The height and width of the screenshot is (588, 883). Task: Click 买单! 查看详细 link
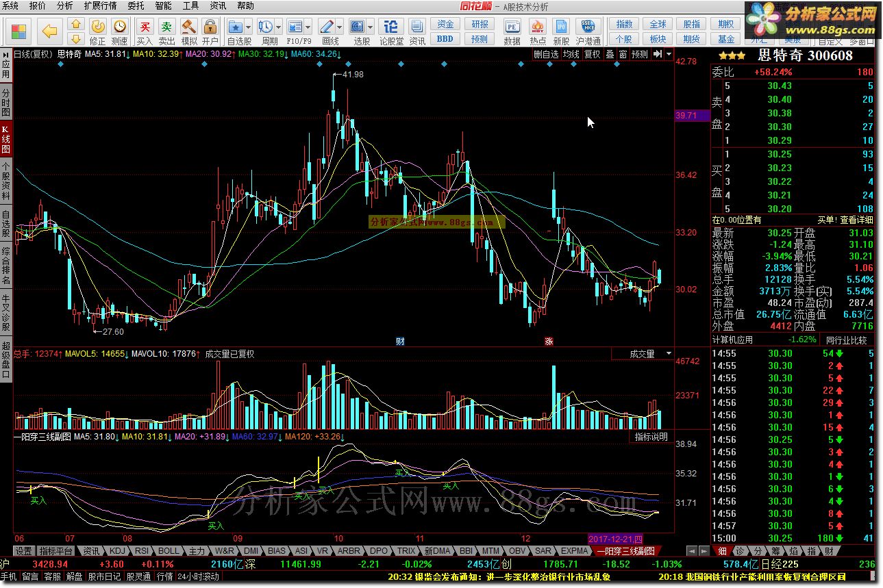coord(845,220)
